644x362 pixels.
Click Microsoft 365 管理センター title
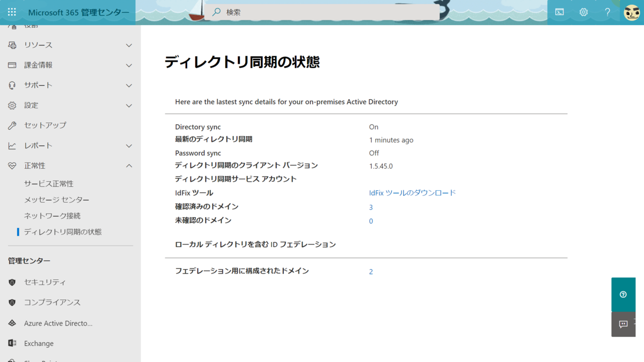(x=78, y=12)
